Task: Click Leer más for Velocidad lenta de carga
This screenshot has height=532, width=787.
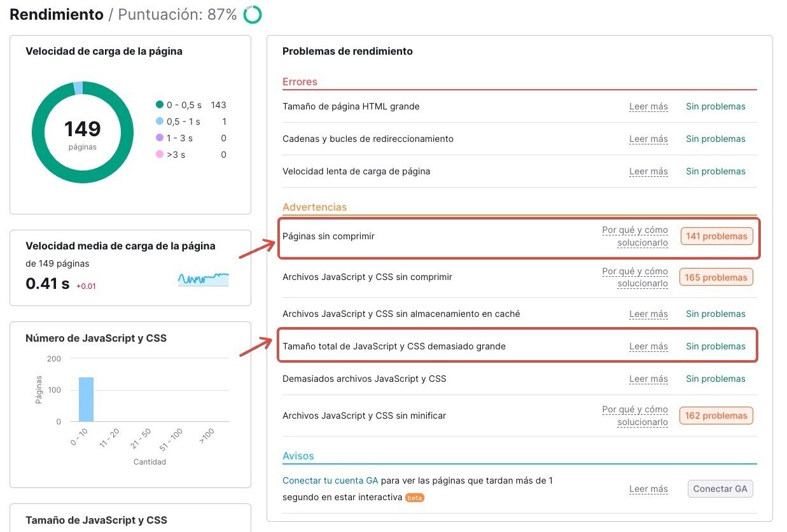Action: (648, 171)
